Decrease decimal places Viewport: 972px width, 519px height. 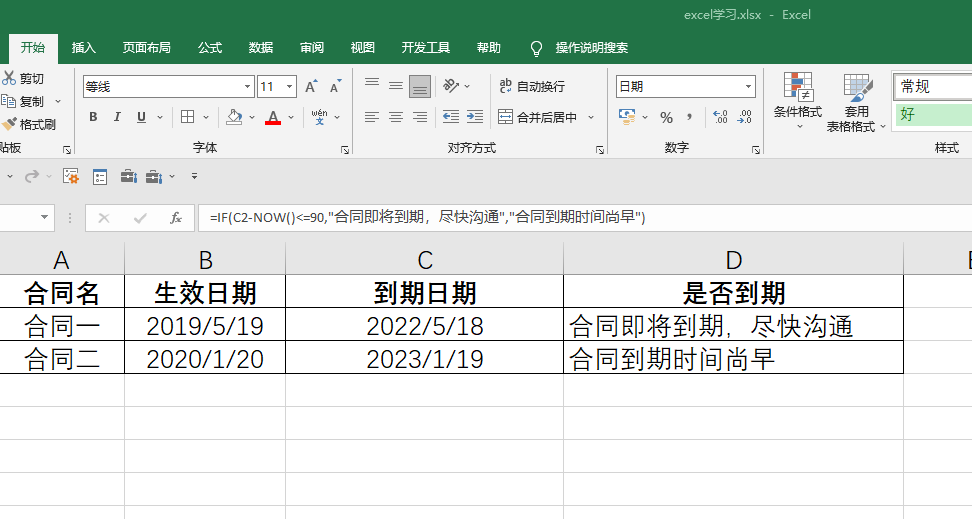[744, 117]
